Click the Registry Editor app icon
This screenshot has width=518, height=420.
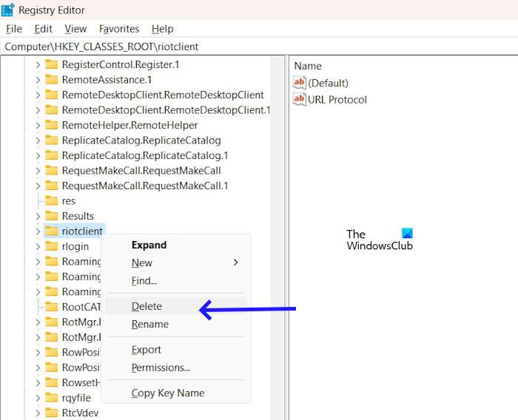tap(8, 10)
